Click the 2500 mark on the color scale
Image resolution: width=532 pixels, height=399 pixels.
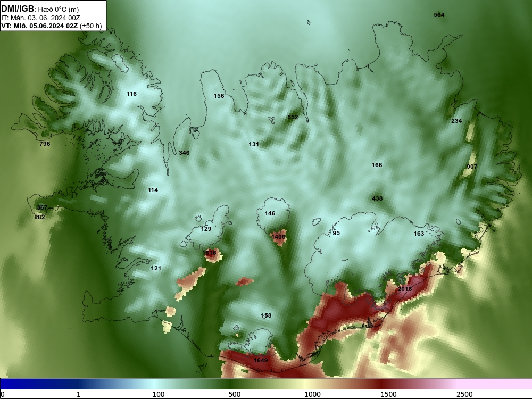coord(465,394)
